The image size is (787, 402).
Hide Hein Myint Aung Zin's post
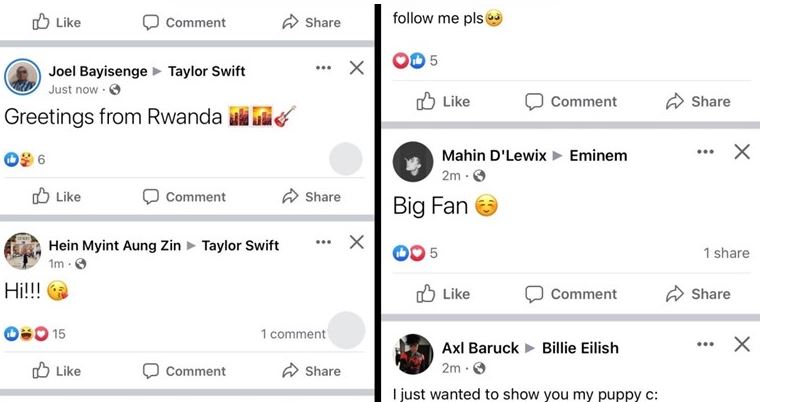pos(356,242)
